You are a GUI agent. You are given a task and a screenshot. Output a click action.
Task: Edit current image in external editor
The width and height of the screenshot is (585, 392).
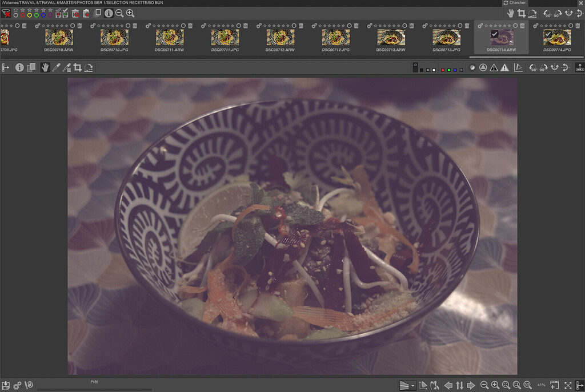[29, 385]
